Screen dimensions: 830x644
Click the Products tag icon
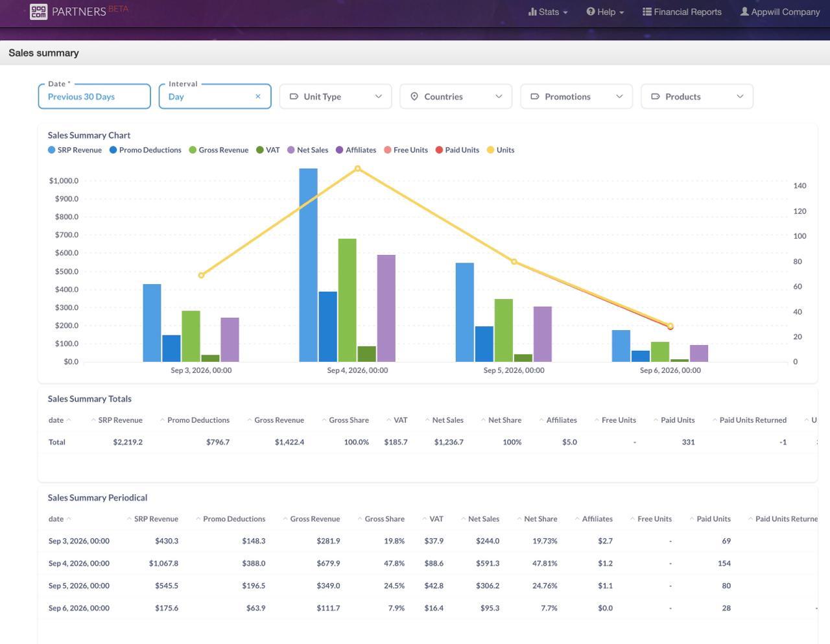point(656,97)
